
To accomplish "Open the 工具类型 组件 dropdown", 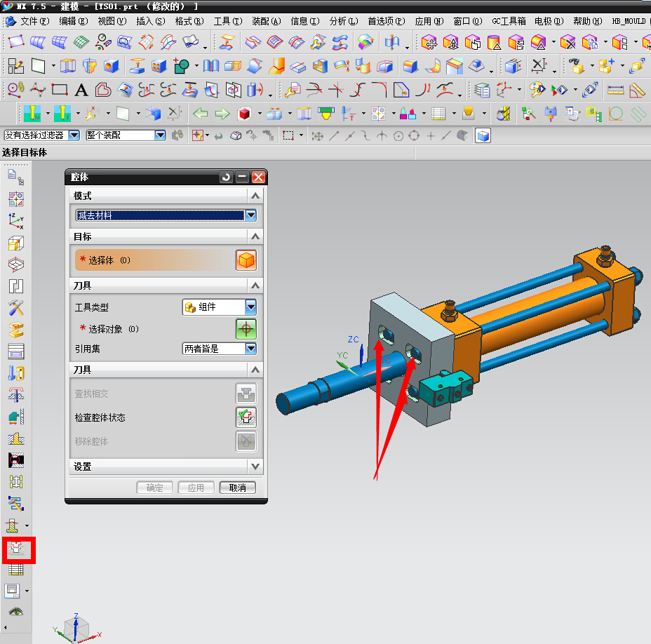I will click(x=250, y=307).
